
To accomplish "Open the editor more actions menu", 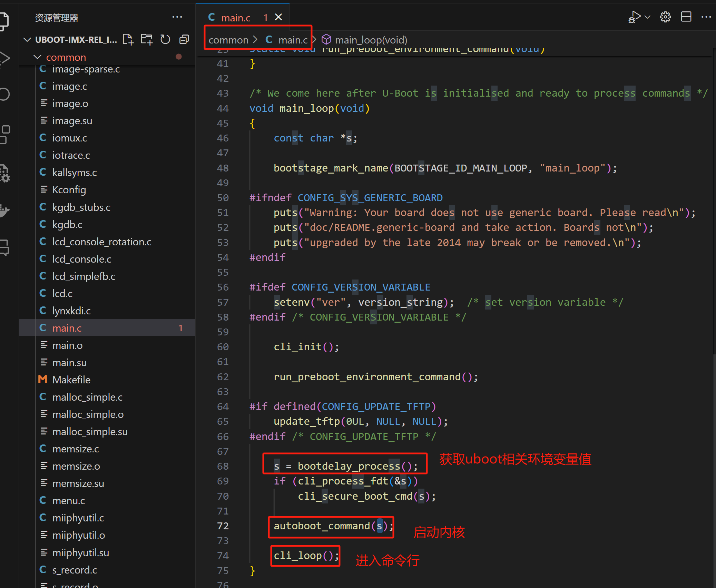I will (706, 17).
